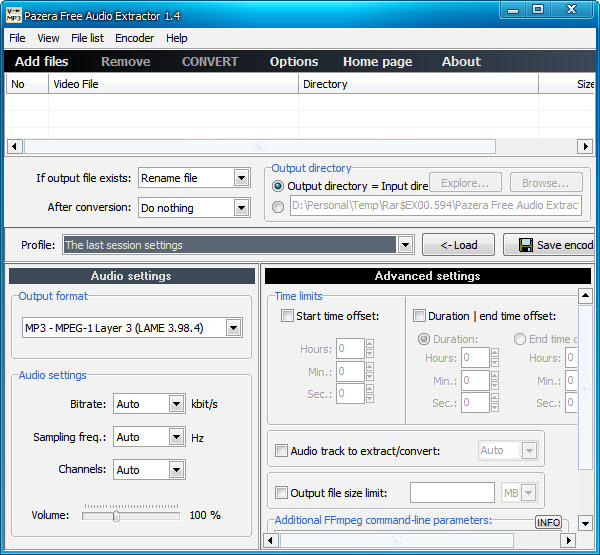This screenshot has width=600, height=555.
Task: Click the Video File column header
Action: tap(173, 84)
